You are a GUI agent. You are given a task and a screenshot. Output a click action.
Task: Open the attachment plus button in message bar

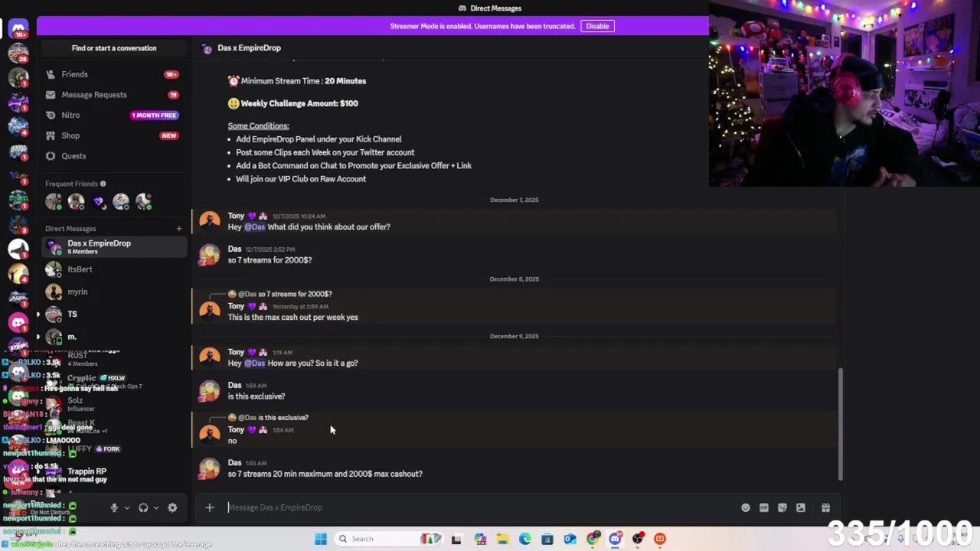coord(209,507)
